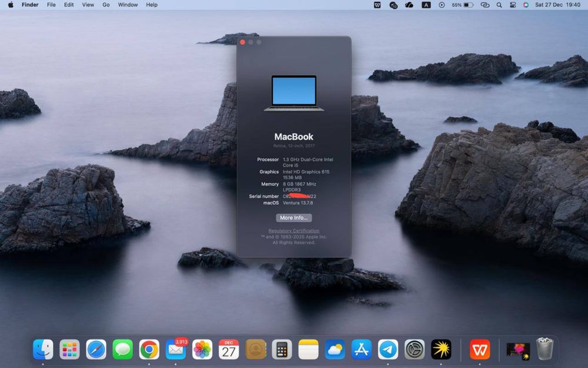Image resolution: width=588 pixels, height=368 pixels.
Task: Launch WPS Office from the Dock
Action: pyautogui.click(x=480, y=349)
